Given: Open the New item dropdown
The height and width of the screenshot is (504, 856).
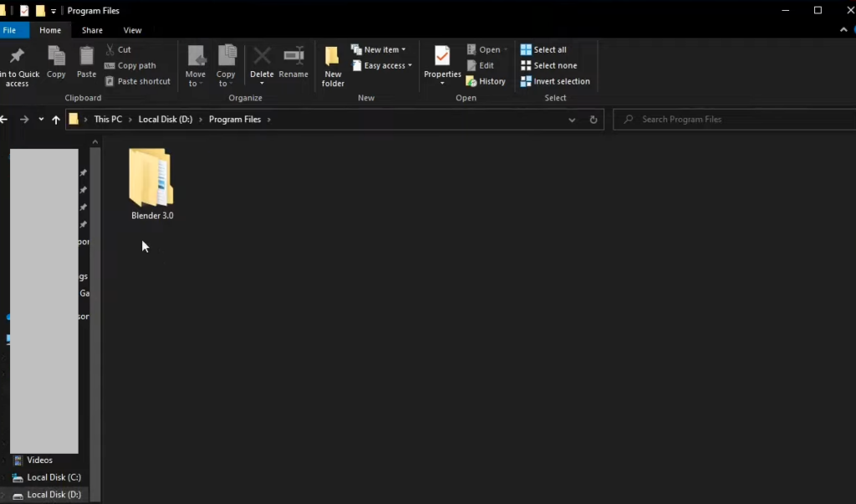Looking at the screenshot, I should pyautogui.click(x=379, y=49).
